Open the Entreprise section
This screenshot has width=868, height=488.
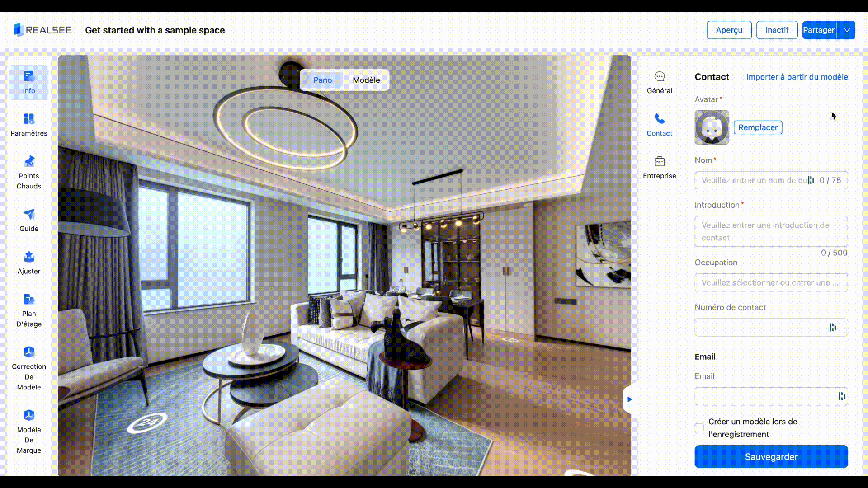click(659, 168)
